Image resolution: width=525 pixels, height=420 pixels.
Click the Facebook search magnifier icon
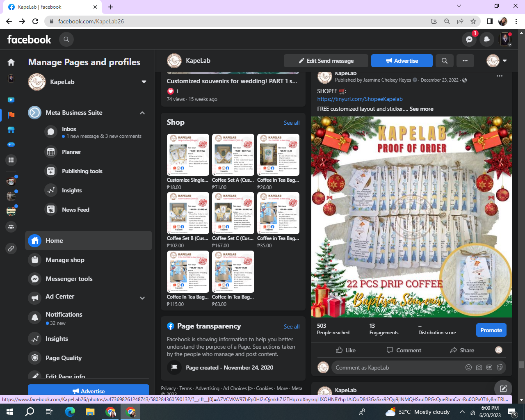pyautogui.click(x=66, y=39)
